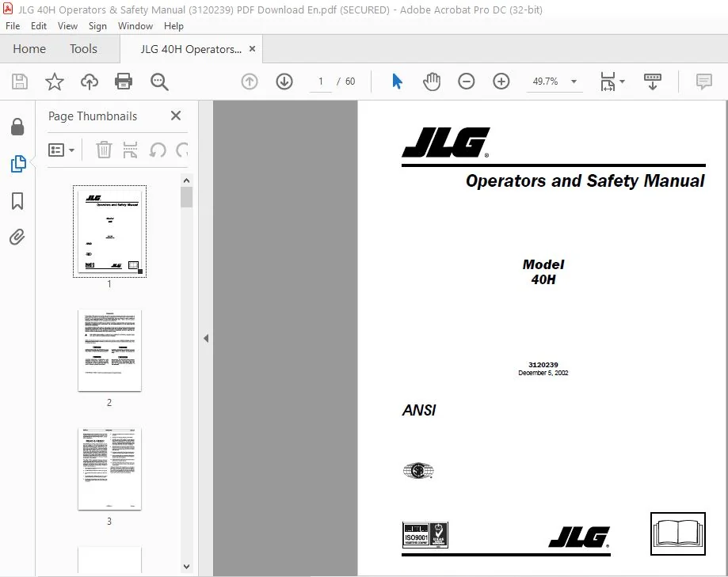
Task: Zoom in with plus icon
Action: [x=501, y=82]
